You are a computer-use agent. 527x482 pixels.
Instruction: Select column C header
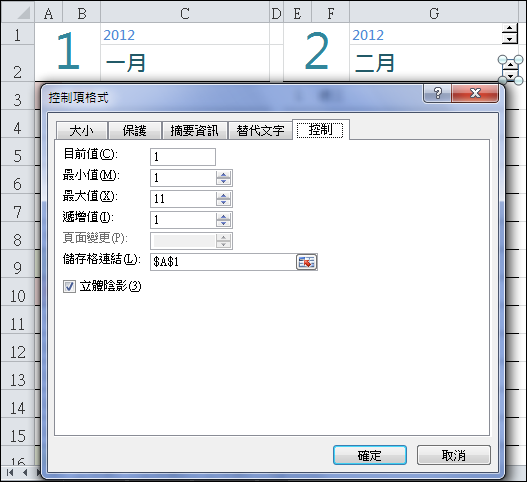[x=185, y=13]
